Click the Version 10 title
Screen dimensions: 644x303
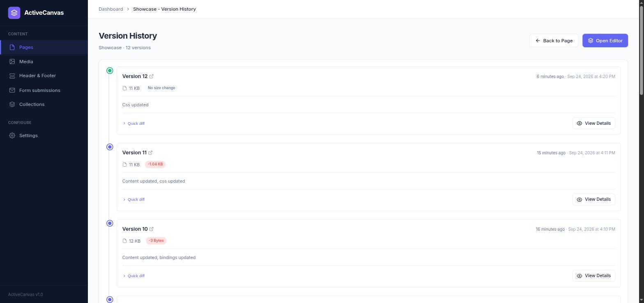click(x=135, y=229)
